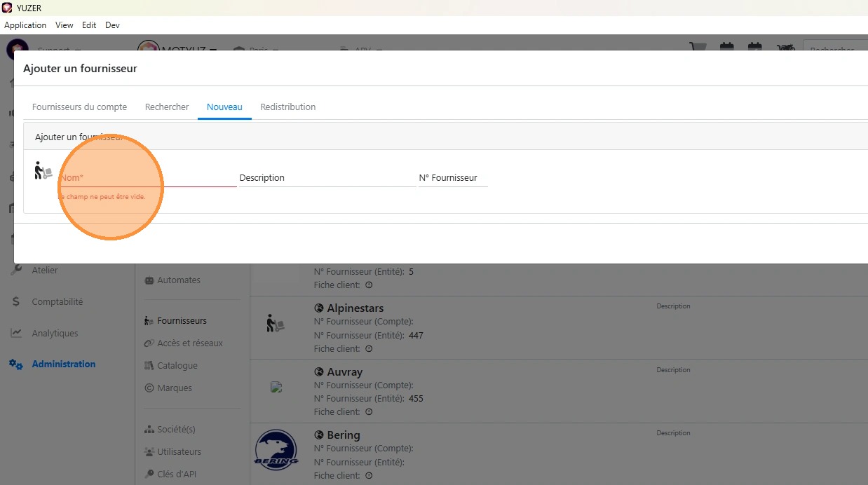Viewport: 868px width, 485px height.
Task: Click the Description label in Auvray row
Action: click(673, 370)
